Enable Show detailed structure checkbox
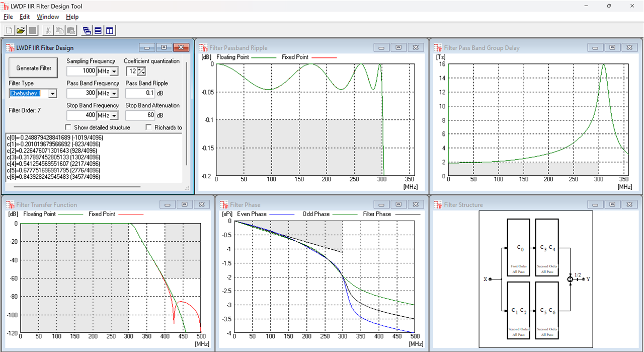 pyautogui.click(x=68, y=127)
